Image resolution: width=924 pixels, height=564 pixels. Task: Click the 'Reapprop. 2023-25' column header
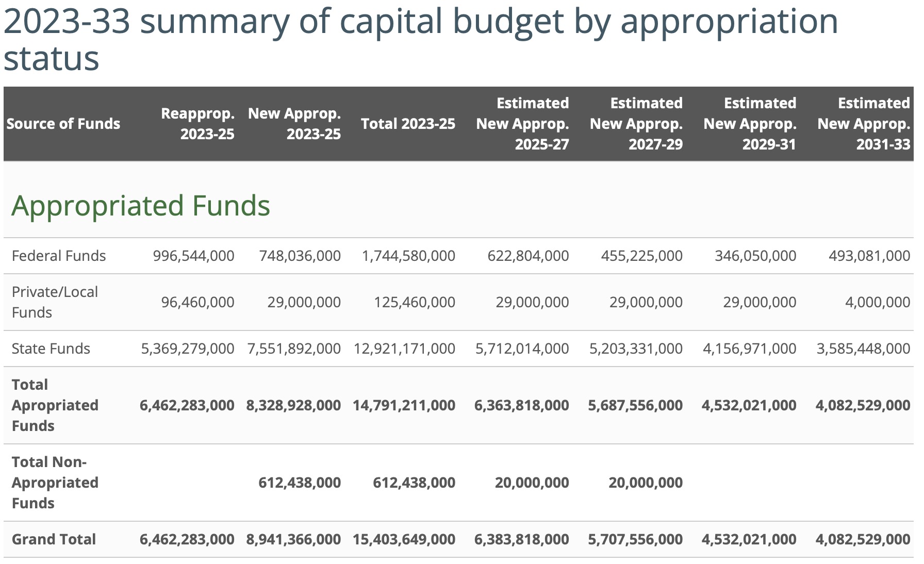pyautogui.click(x=197, y=124)
